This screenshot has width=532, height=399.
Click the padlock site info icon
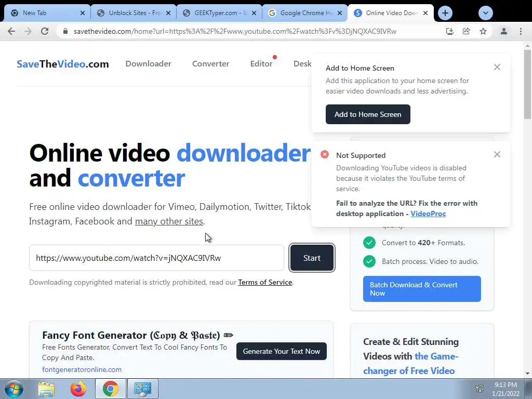pos(65,31)
